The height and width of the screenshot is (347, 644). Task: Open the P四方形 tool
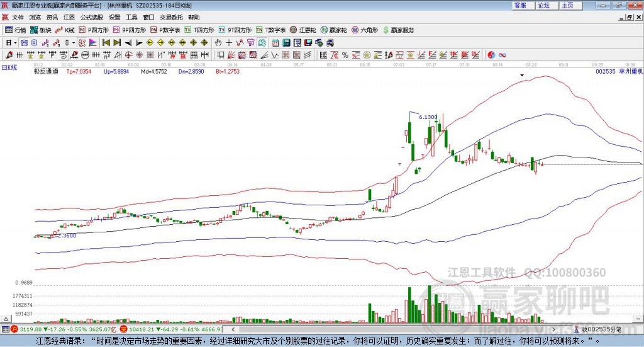(x=94, y=30)
